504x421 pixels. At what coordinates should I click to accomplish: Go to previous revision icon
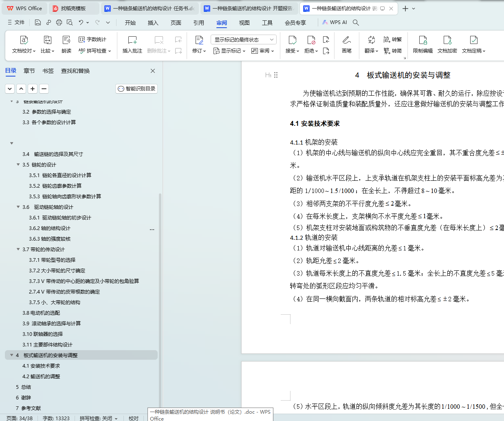[x=326, y=39]
